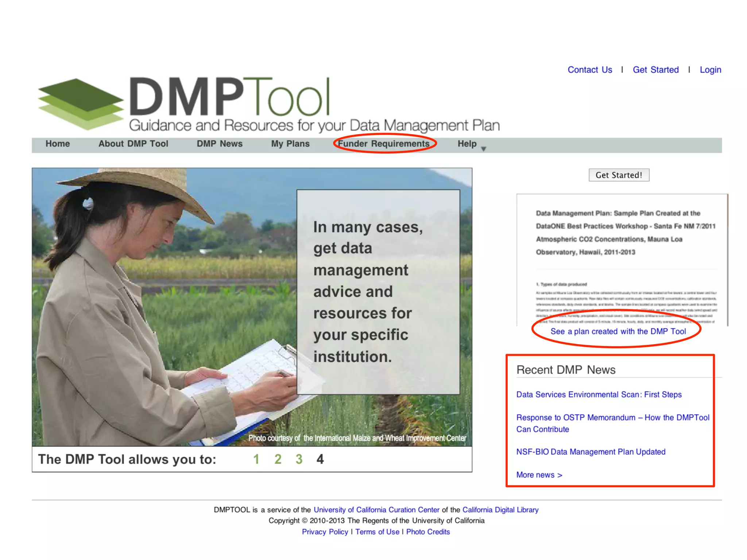Switch to slide number 3
The width and height of the screenshot is (747, 560).
point(299,459)
